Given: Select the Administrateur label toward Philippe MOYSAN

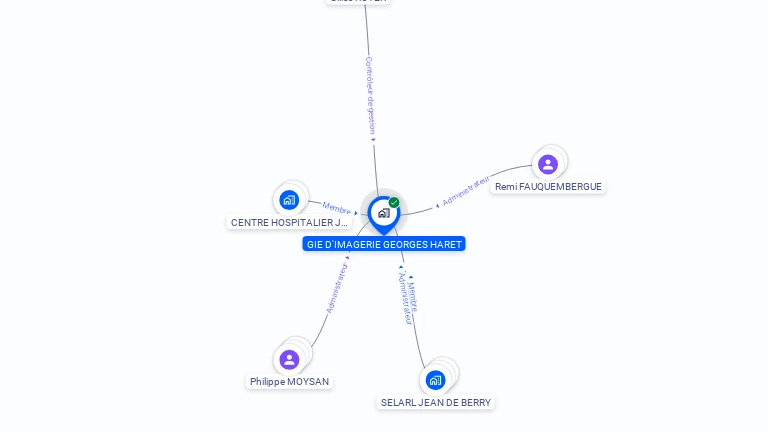Looking at the screenshot, I should coord(336,288).
